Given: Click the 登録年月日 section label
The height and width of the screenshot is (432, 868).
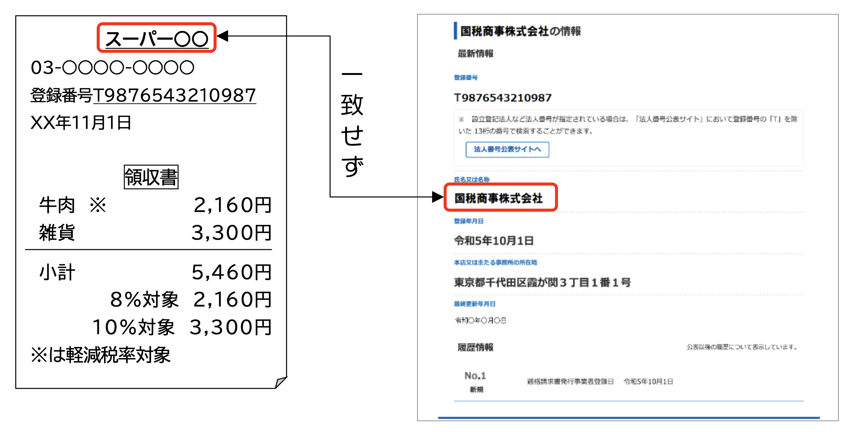Looking at the screenshot, I should click(466, 221).
